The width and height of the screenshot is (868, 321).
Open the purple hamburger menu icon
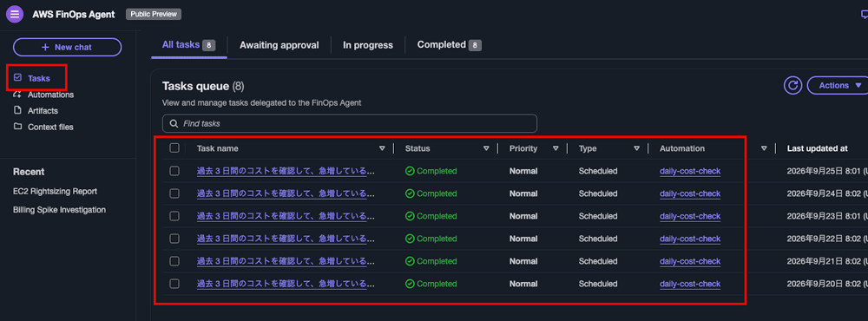coord(15,14)
